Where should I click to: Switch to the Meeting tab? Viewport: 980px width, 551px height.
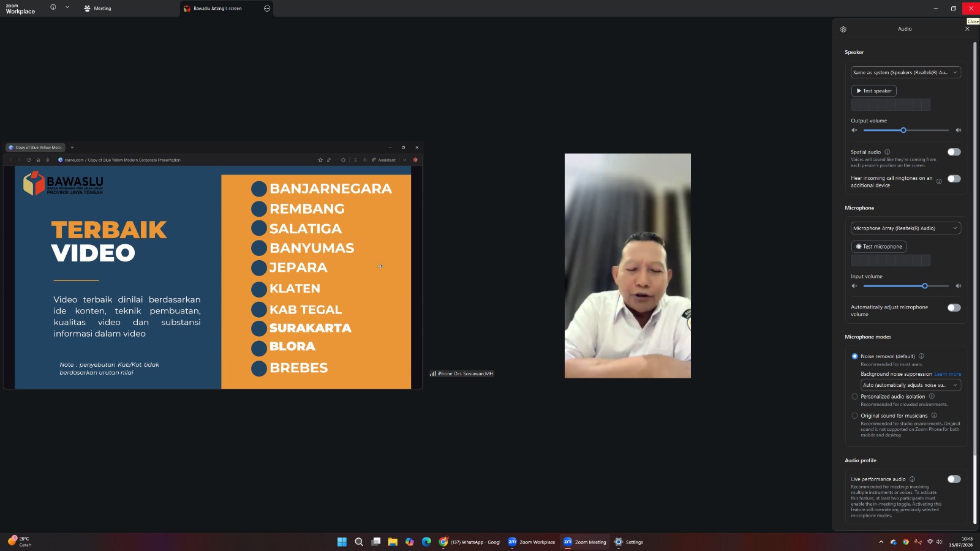pos(98,9)
